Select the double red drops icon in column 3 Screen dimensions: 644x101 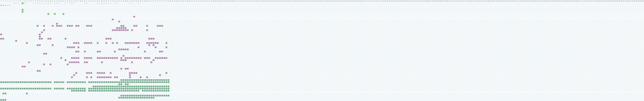click(5, 5)
